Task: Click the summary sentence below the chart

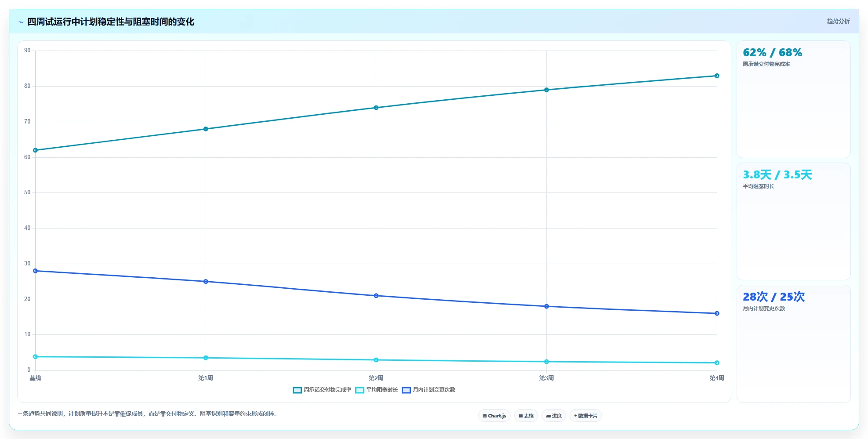Action: [x=148, y=414]
